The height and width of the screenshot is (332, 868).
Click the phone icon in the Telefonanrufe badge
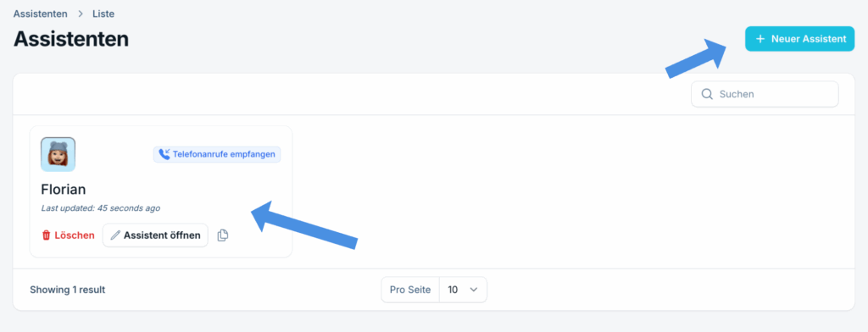pyautogui.click(x=164, y=154)
